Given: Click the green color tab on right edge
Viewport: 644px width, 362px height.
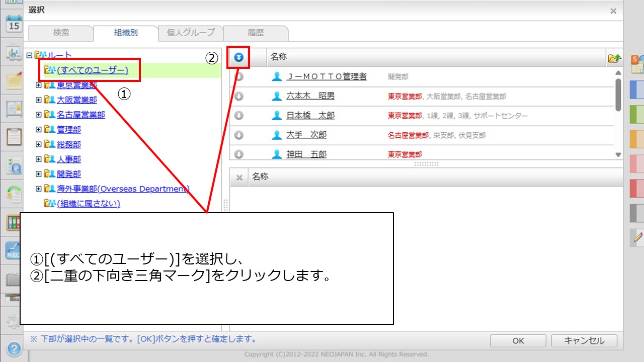Looking at the screenshot, I should [637, 114].
